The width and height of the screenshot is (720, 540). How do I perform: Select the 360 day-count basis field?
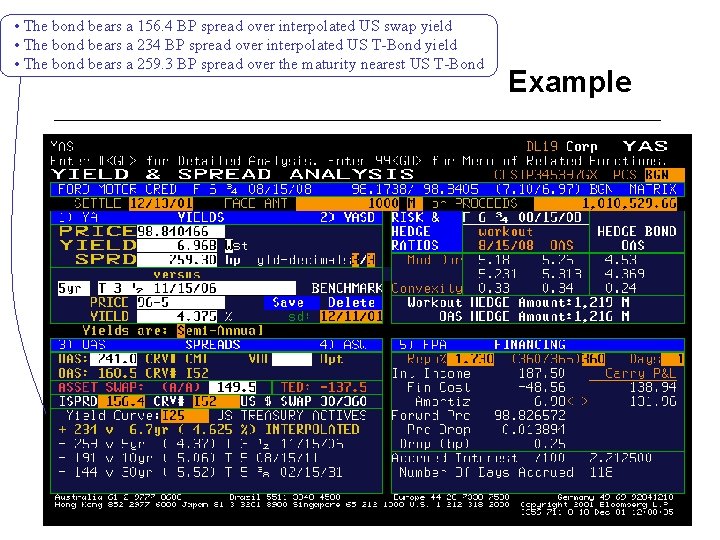pyautogui.click(x=593, y=359)
